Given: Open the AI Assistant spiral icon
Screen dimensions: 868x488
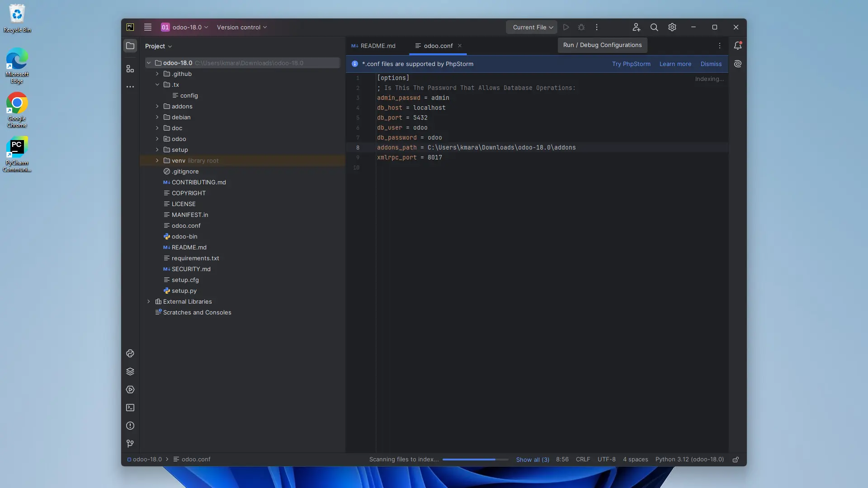Looking at the screenshot, I should (x=738, y=64).
